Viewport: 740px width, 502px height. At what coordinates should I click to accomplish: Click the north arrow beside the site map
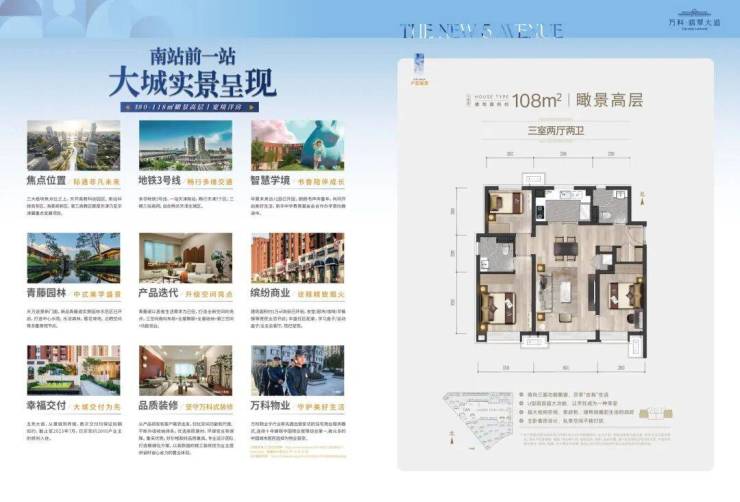pyautogui.click(x=452, y=437)
